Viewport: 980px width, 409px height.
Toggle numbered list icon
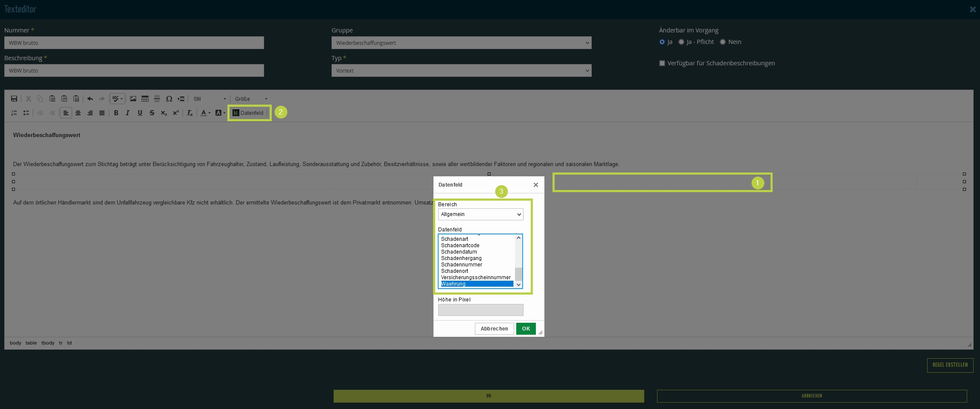click(14, 113)
